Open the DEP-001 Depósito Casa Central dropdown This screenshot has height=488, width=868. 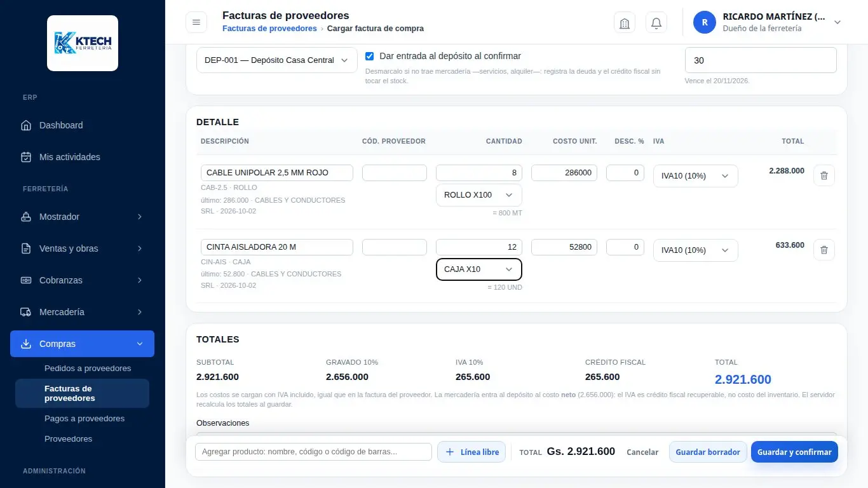(277, 60)
